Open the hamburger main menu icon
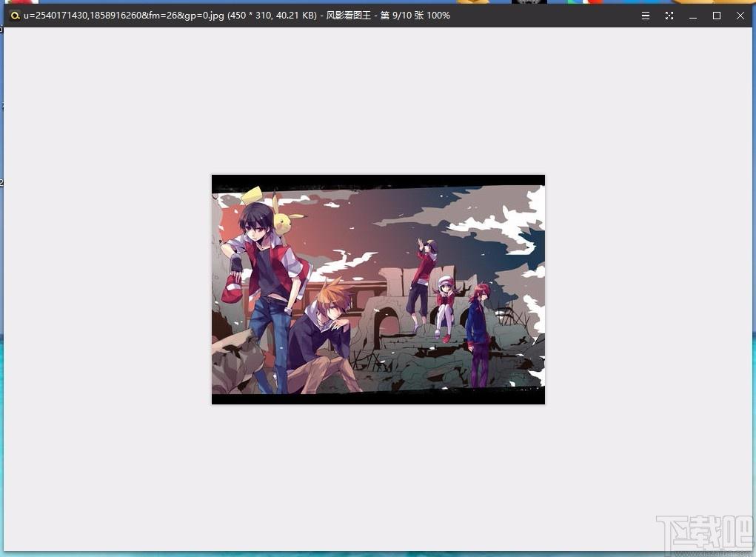 coord(646,16)
